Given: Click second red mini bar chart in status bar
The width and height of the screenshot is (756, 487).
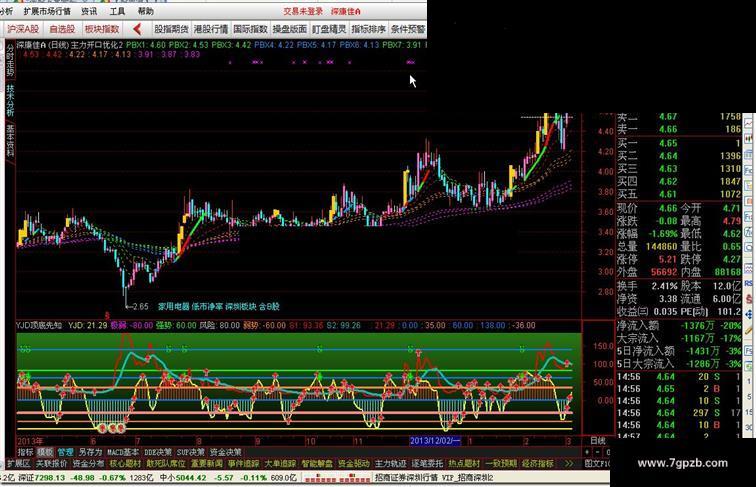Looking at the screenshot, I should click(x=353, y=478).
